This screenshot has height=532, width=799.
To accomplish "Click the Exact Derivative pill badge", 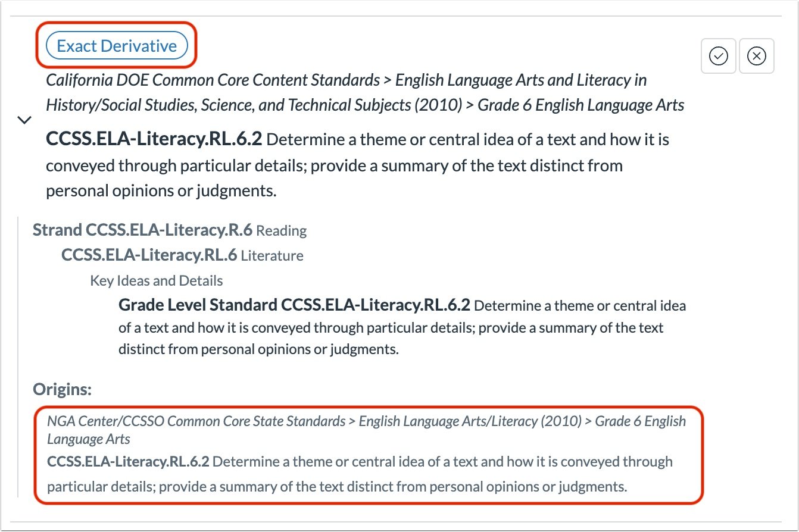I will pyautogui.click(x=117, y=46).
